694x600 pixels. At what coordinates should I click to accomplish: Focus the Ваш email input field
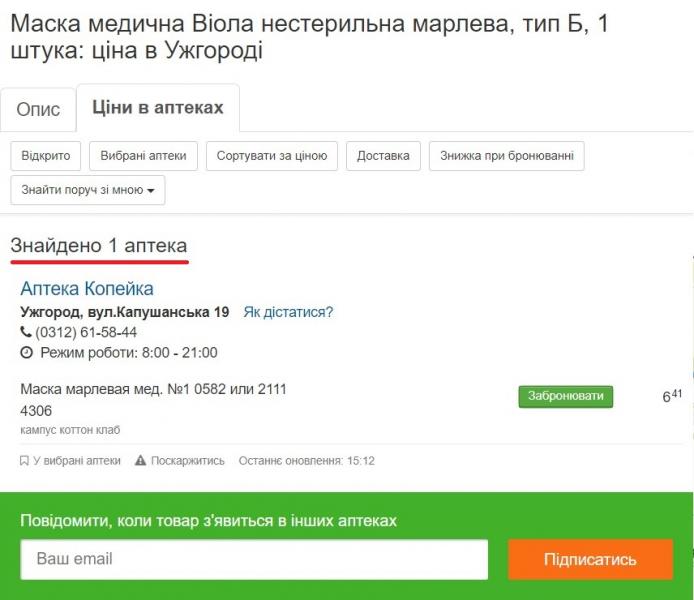coord(254,559)
